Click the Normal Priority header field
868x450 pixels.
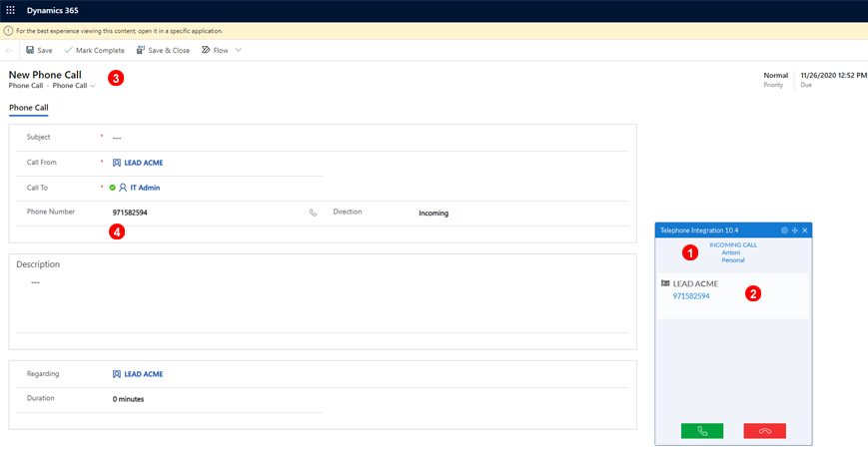(x=775, y=80)
